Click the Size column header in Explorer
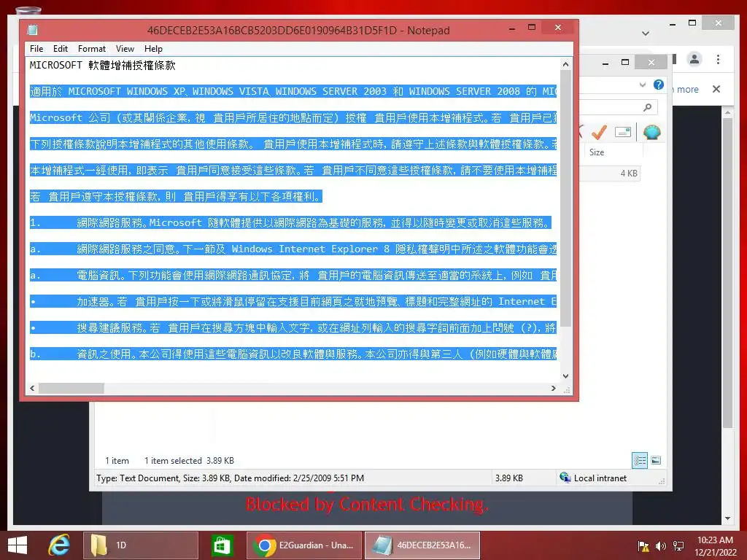 pos(614,152)
